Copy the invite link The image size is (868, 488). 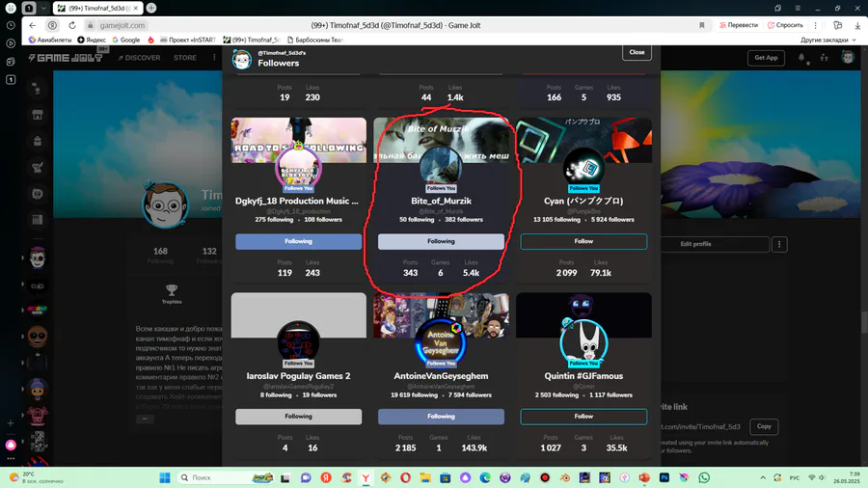coord(764,426)
